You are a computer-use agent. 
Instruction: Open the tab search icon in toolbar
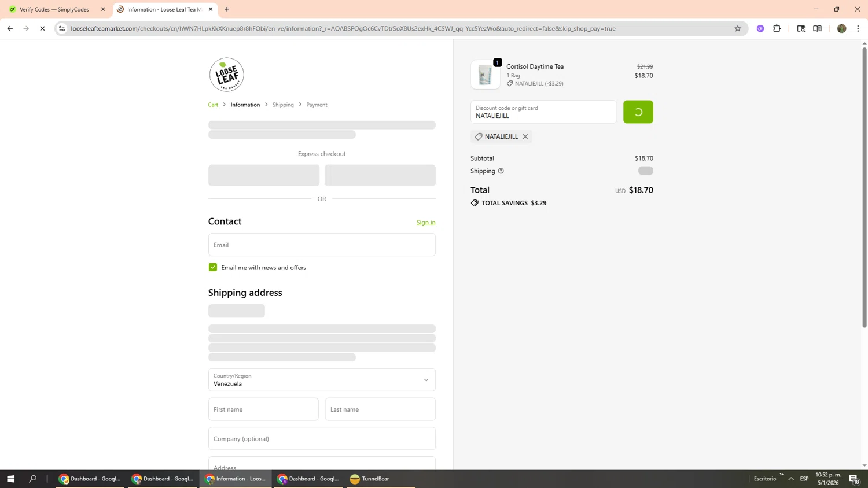click(801, 28)
